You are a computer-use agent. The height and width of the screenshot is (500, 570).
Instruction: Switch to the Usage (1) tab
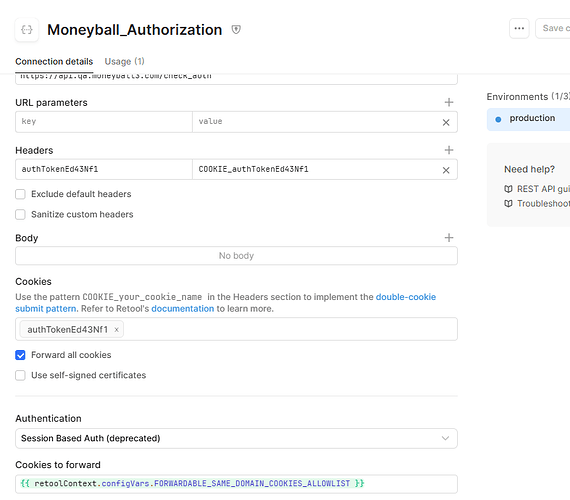[x=124, y=61]
